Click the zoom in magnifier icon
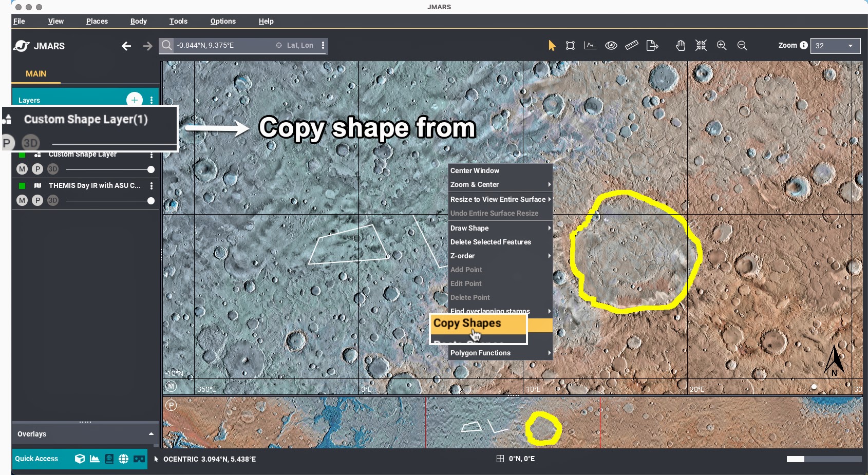Image resolution: width=868 pixels, height=475 pixels. click(722, 46)
